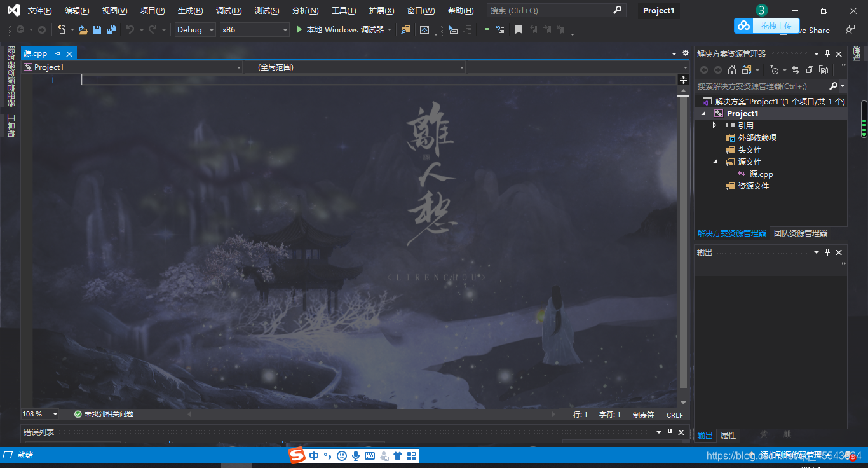Click the notification badge showing 3

point(761,10)
